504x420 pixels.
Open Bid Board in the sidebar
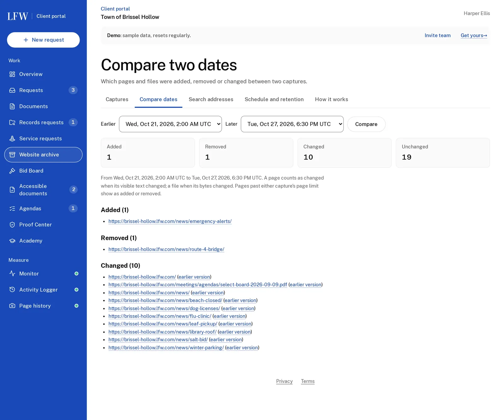(x=43, y=171)
